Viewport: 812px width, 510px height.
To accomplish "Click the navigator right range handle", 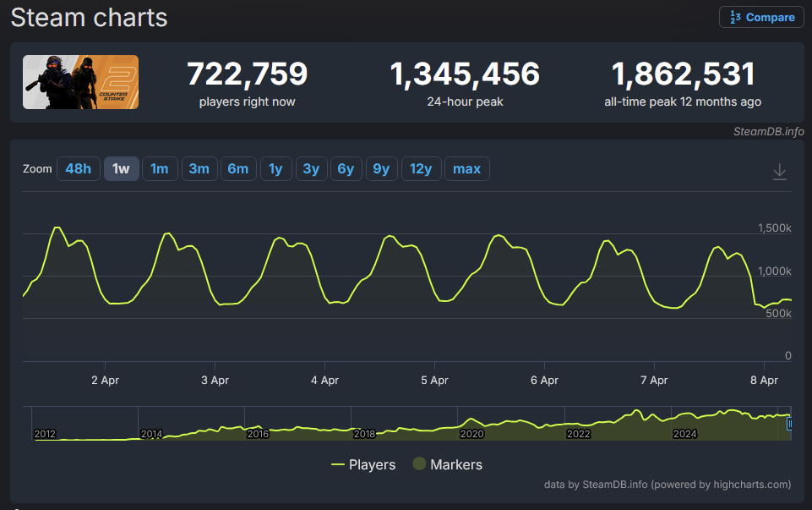I will click(x=789, y=424).
